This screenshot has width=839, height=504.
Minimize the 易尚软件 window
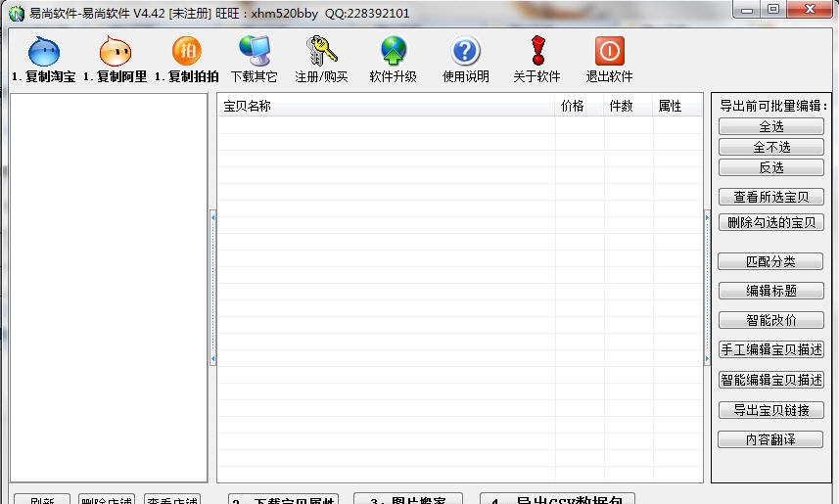747,10
